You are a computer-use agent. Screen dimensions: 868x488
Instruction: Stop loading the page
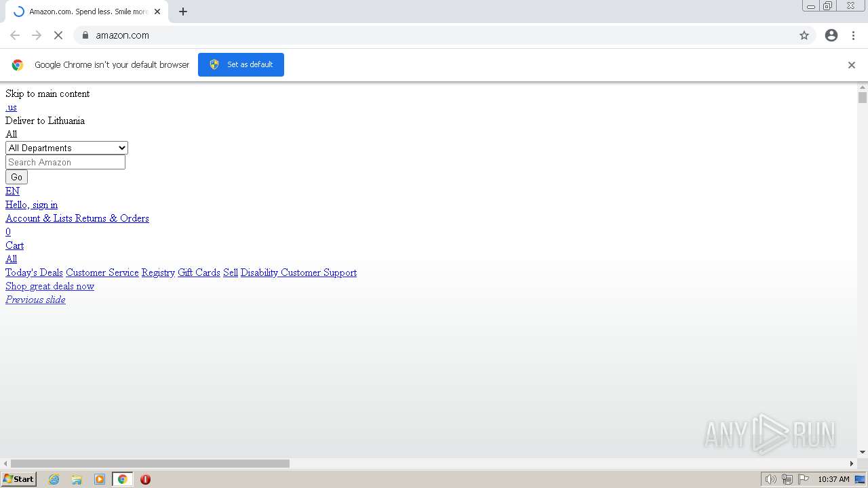(58, 35)
